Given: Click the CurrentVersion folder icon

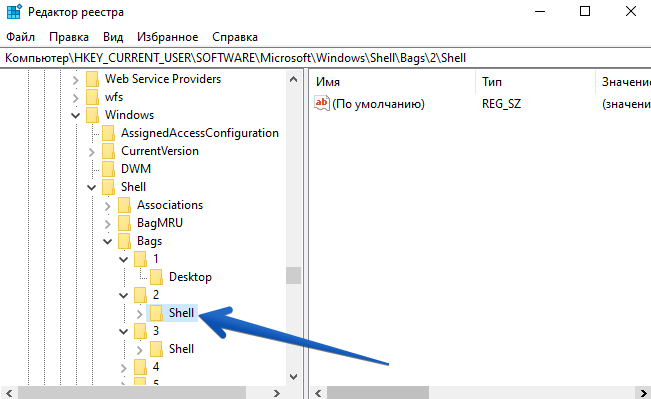Looking at the screenshot, I should [108, 151].
